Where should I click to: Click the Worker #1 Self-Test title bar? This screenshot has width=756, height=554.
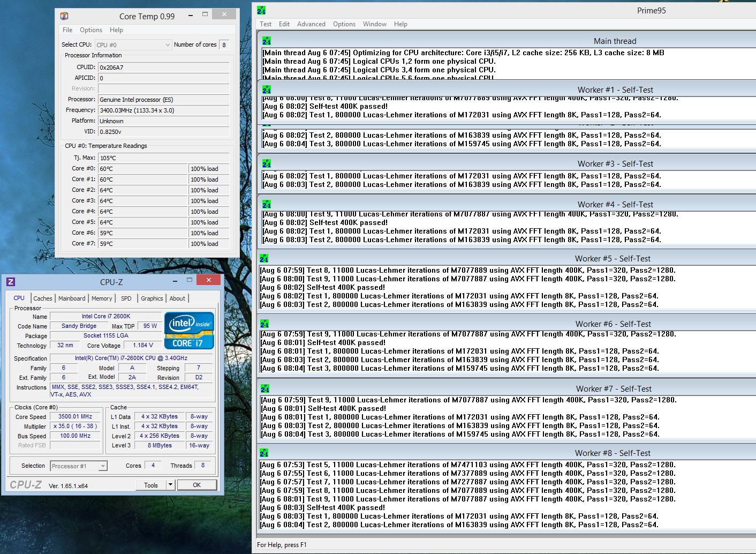coord(615,89)
